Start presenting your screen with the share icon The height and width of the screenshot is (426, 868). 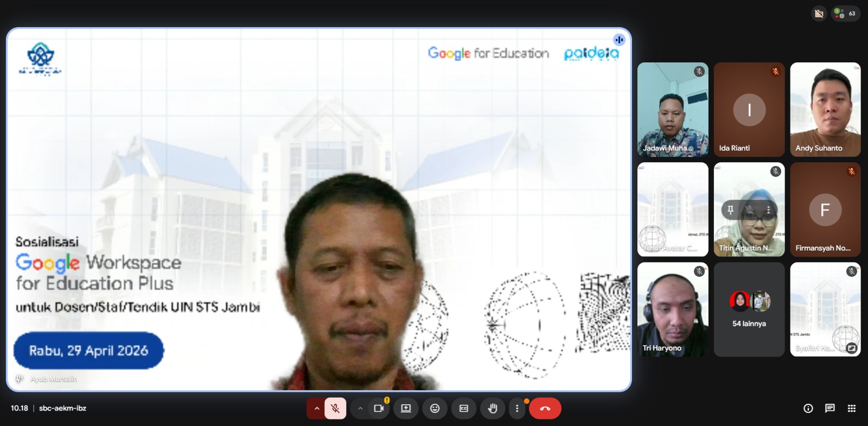[406, 409]
